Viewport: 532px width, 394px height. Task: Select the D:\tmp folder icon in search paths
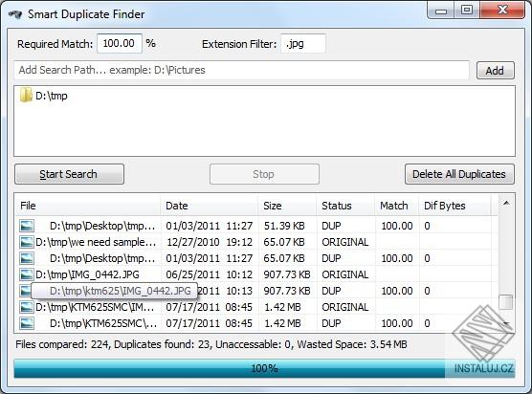pos(26,96)
